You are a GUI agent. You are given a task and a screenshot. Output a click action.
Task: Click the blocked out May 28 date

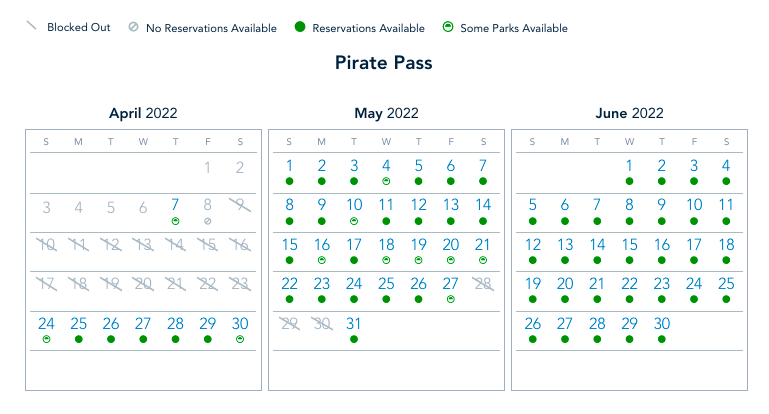coord(483,285)
